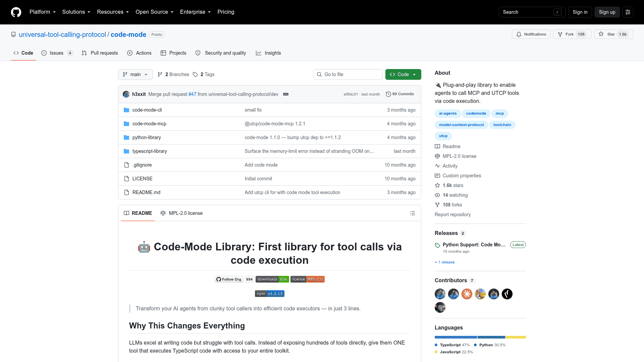This screenshot has width=644, height=362.
Task: Open the main branch selector dropdown
Action: point(136,74)
